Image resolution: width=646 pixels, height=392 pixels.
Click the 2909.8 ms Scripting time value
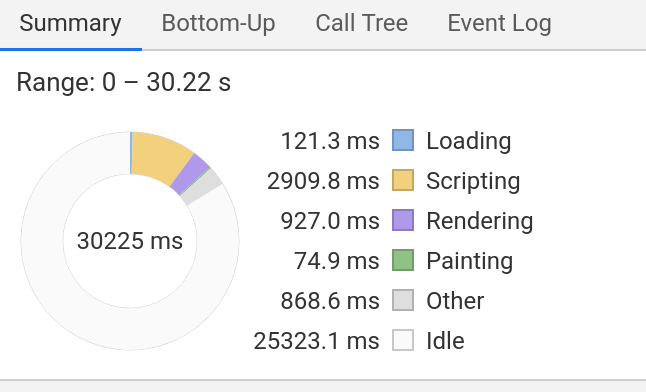tap(323, 181)
